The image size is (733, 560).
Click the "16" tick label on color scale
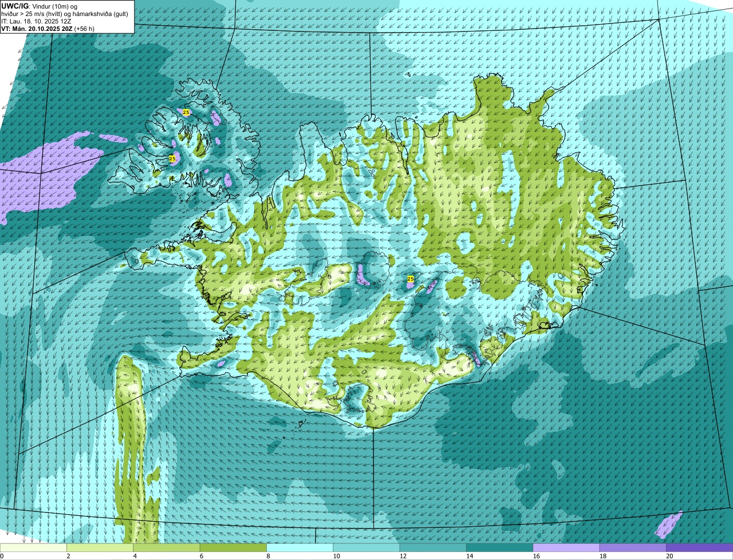pos(536,556)
